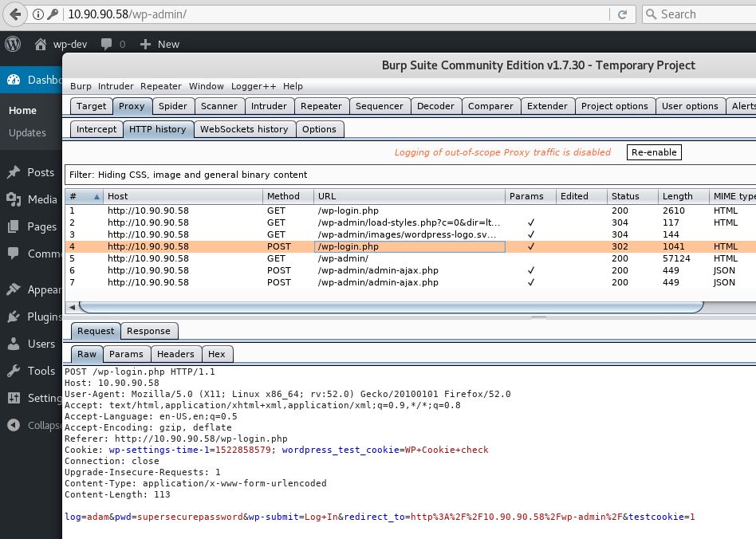Show the Response tab
This screenshot has height=539, width=756.
[148, 331]
